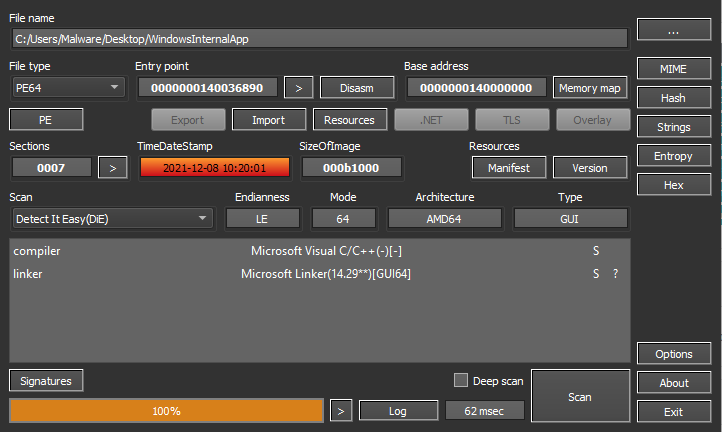Viewport: 722px width, 432px height.
Task: Enable the Deep scan checkbox
Action: click(x=461, y=380)
